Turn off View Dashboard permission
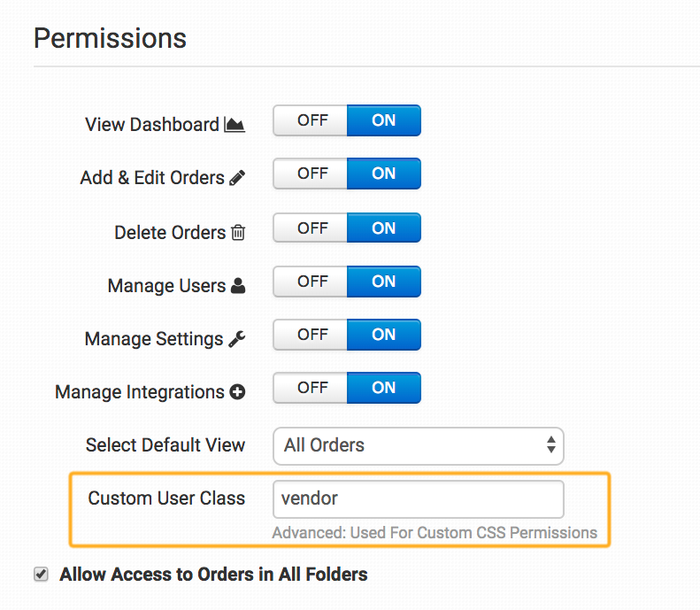Image resolution: width=700 pixels, height=610 pixels. 312,121
